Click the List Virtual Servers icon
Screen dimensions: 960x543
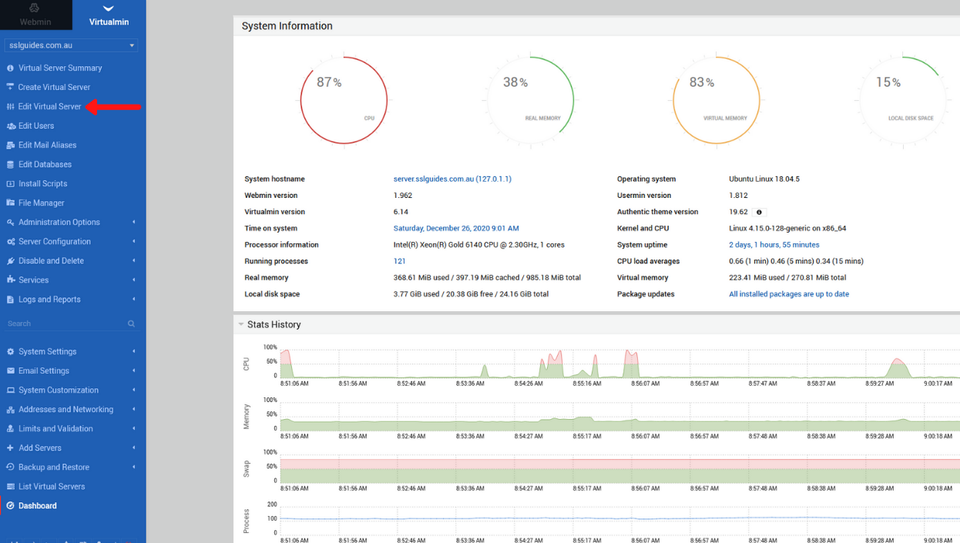click(x=10, y=487)
